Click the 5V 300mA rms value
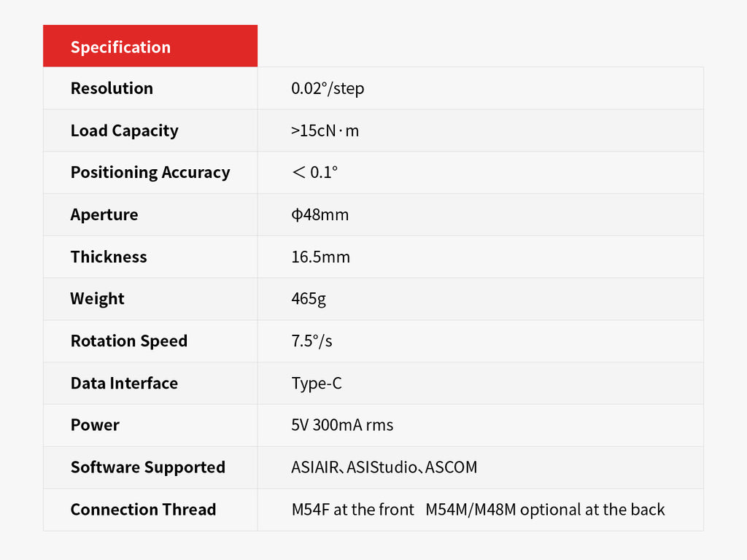The image size is (747, 560). tap(342, 425)
